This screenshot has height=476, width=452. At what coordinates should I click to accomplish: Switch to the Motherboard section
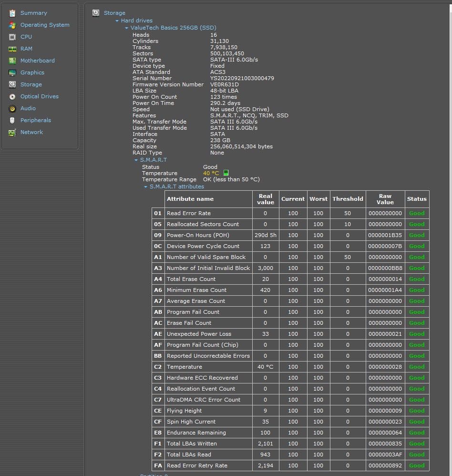coord(38,61)
